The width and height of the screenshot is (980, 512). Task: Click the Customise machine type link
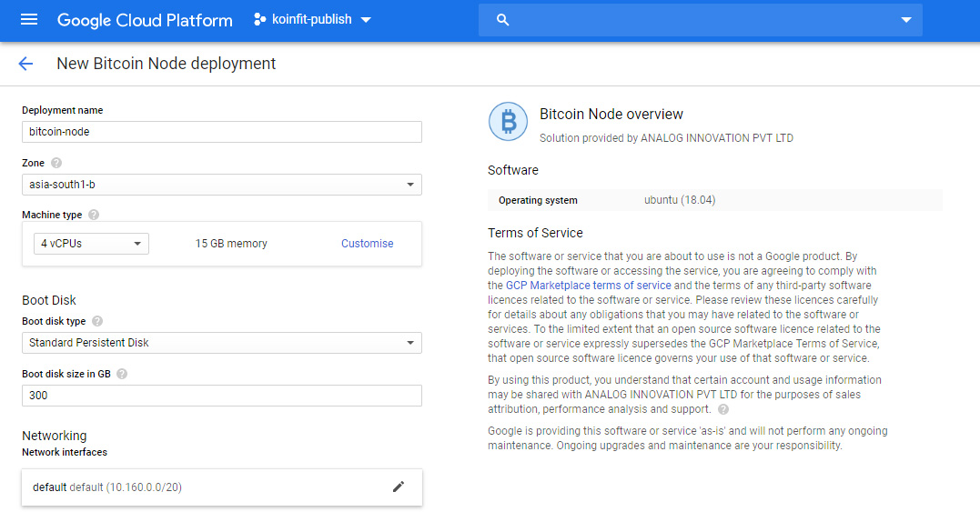tap(367, 244)
